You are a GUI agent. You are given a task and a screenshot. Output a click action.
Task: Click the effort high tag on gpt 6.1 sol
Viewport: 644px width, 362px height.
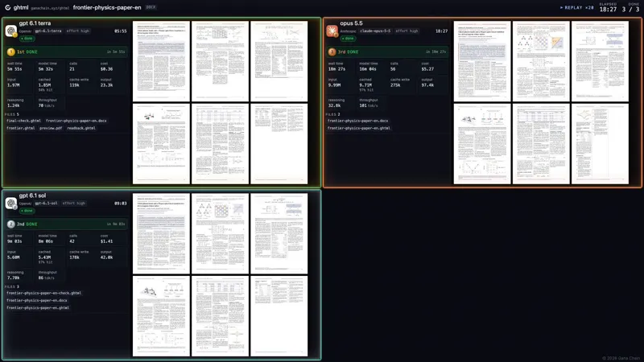[74, 204]
